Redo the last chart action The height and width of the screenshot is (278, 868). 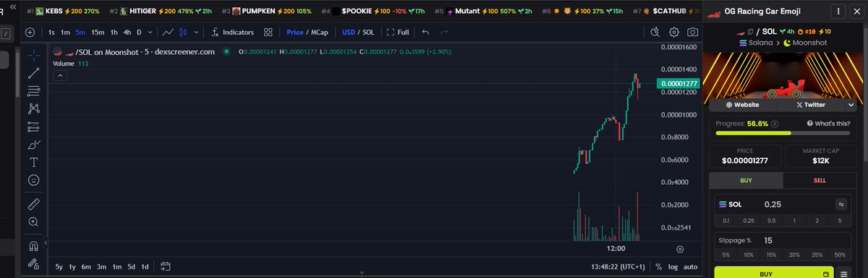click(444, 32)
